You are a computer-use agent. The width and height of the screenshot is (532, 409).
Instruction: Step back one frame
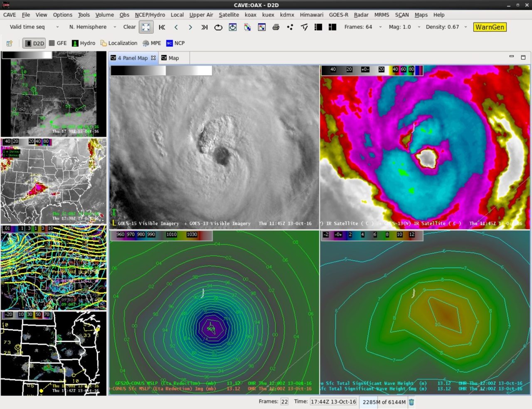(x=176, y=27)
